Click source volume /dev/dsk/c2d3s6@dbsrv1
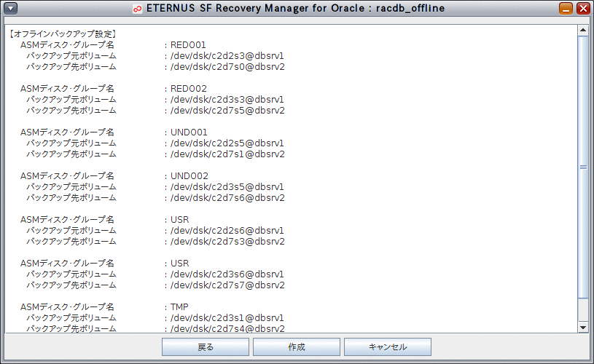 pyautogui.click(x=227, y=274)
